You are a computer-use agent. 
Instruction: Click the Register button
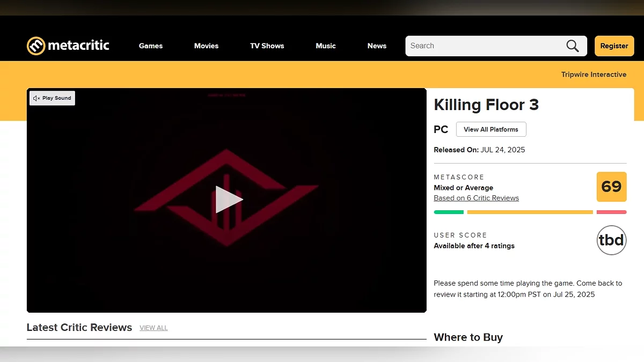pyautogui.click(x=614, y=46)
